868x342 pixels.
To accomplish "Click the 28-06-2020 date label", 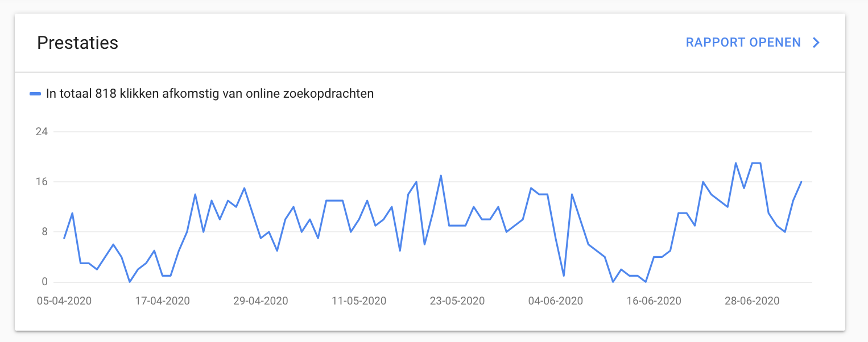I will point(752,301).
